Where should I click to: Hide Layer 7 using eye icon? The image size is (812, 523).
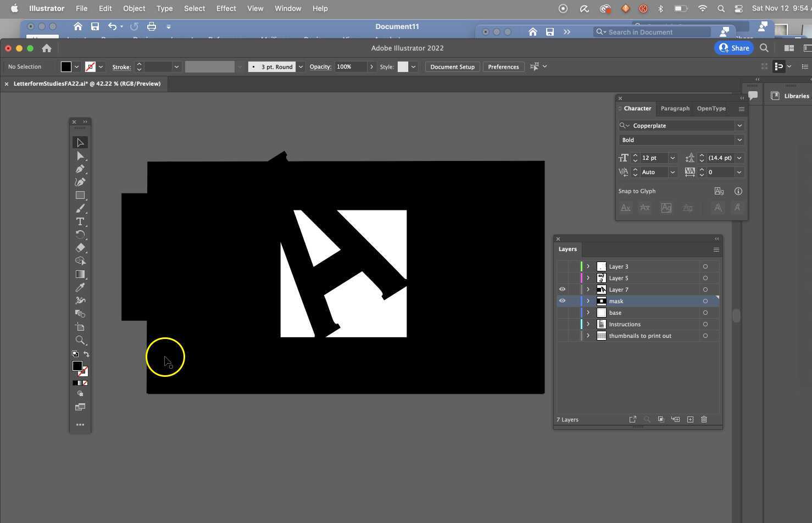(562, 290)
